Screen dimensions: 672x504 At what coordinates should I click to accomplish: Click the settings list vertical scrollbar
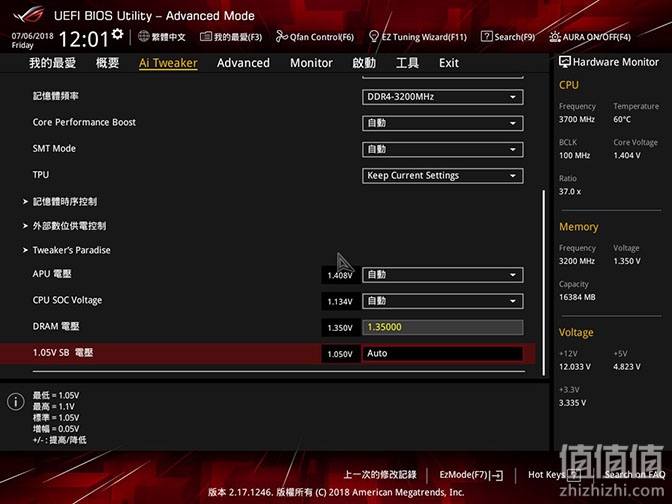pos(543,283)
